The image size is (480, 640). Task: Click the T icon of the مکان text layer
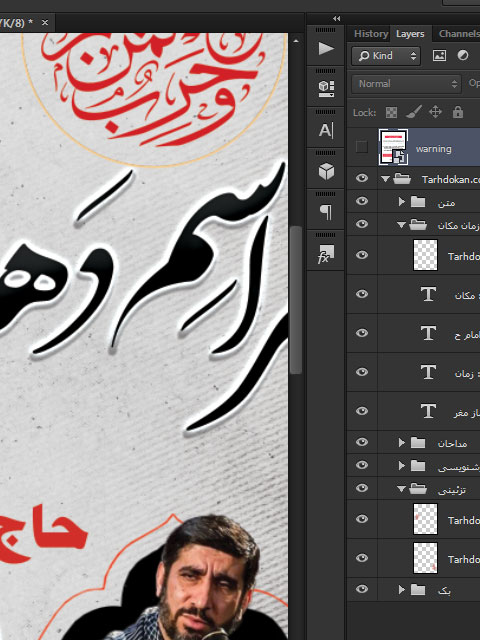point(428,294)
